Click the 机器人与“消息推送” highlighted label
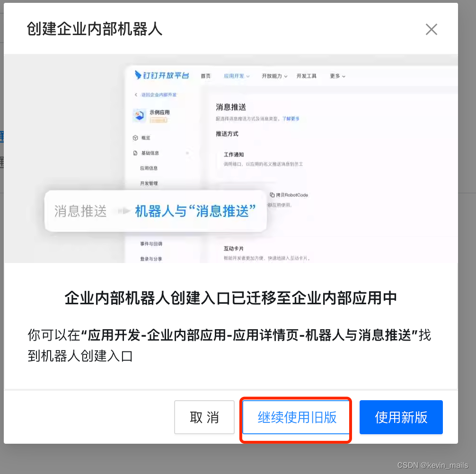This screenshot has height=474, width=476. [195, 211]
